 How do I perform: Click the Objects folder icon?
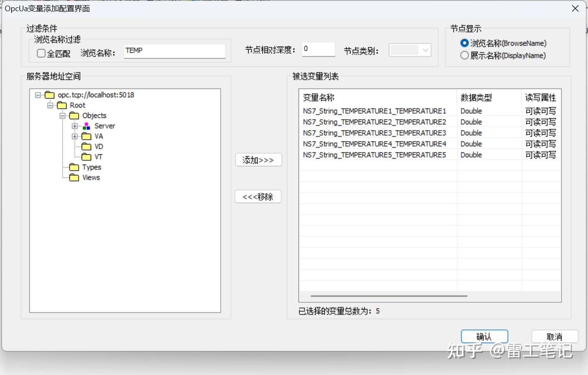(74, 115)
